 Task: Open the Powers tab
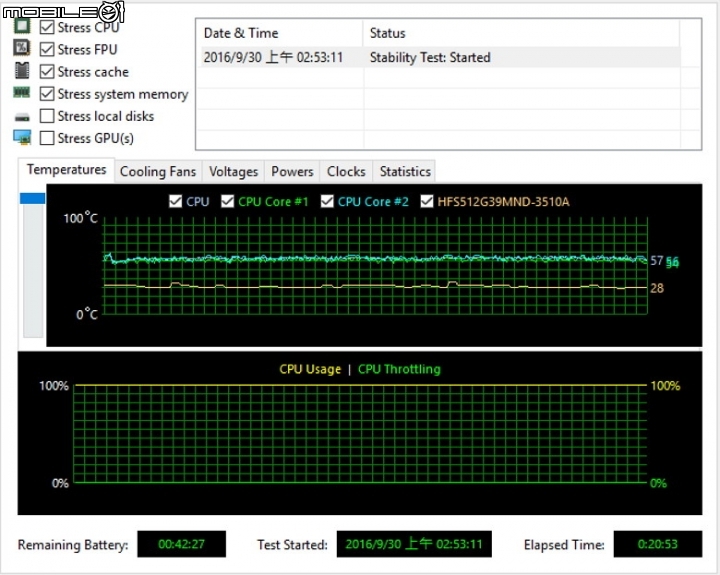(292, 172)
